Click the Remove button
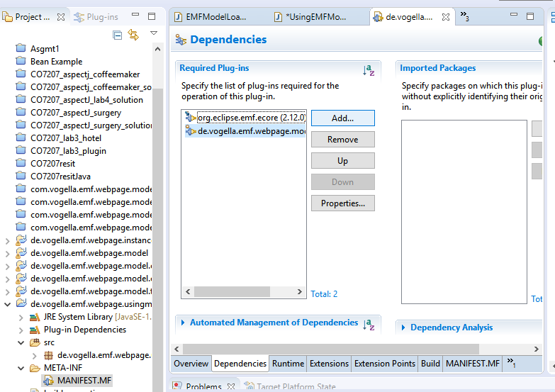The width and height of the screenshot is (555, 392). point(342,140)
